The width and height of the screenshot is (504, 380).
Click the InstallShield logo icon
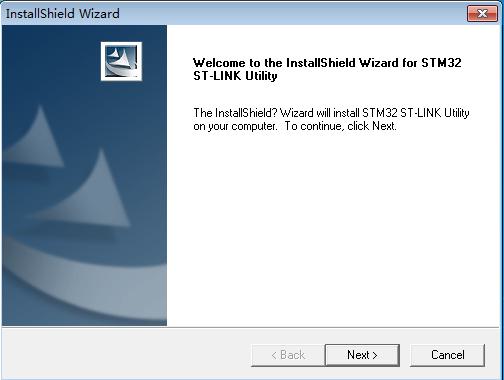pyautogui.click(x=121, y=61)
